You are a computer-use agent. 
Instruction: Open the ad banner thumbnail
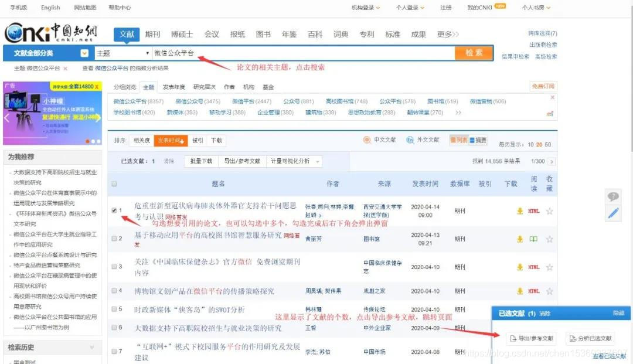pyautogui.click(x=53, y=113)
